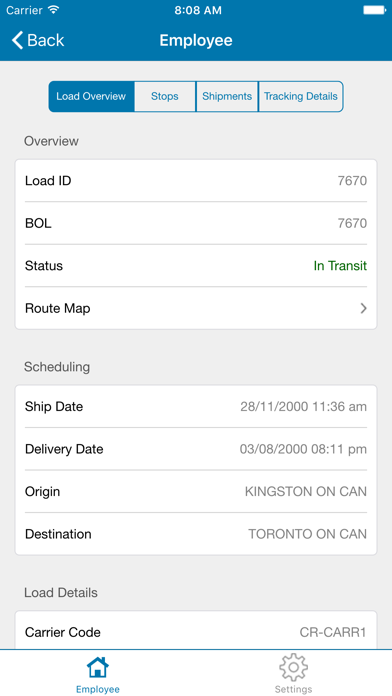Switch to the Tracking Details tab
The width and height of the screenshot is (392, 696).
coord(301,96)
